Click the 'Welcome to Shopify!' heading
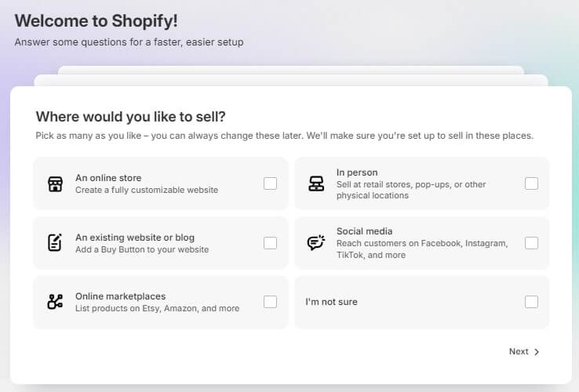579x392 pixels. 96,20
